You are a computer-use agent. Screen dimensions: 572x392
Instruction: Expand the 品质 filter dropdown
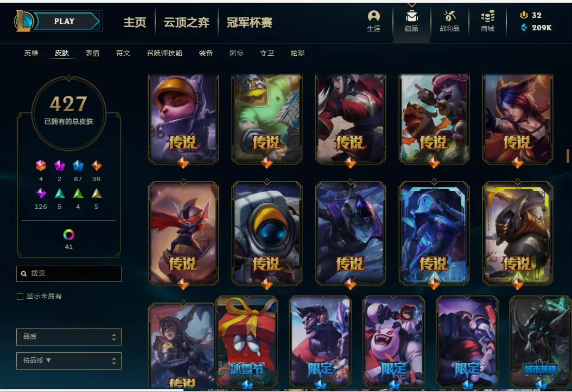68,337
